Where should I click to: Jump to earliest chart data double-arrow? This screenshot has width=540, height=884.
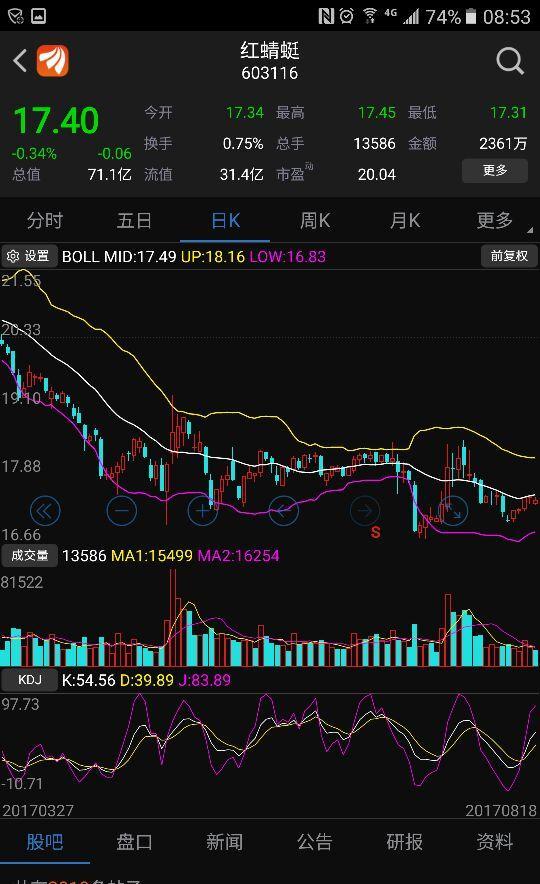pyautogui.click(x=45, y=511)
